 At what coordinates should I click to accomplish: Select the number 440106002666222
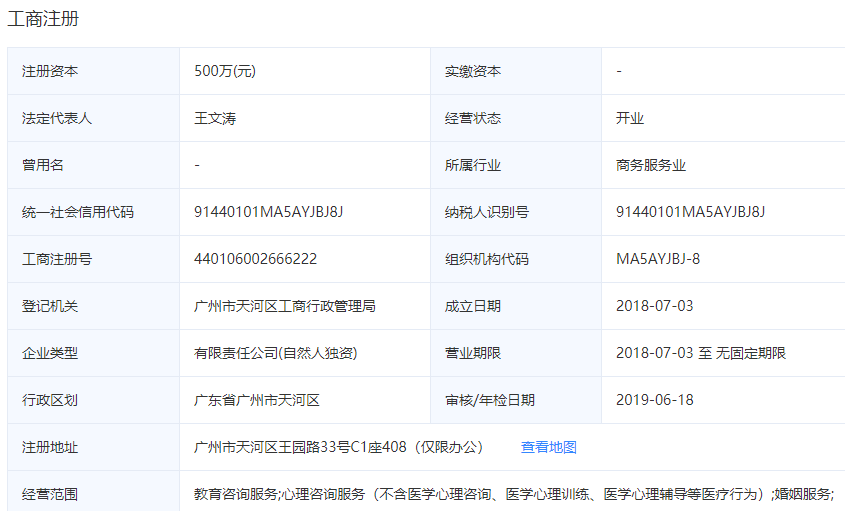[x=255, y=259]
